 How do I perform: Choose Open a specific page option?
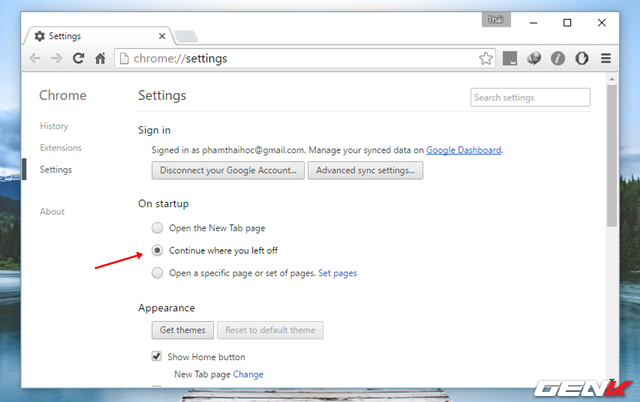click(x=157, y=273)
